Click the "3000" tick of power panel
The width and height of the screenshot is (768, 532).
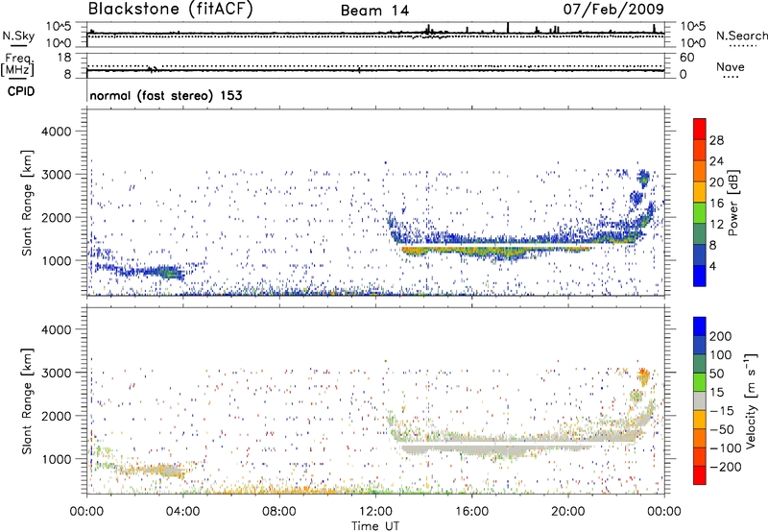(x=56, y=175)
